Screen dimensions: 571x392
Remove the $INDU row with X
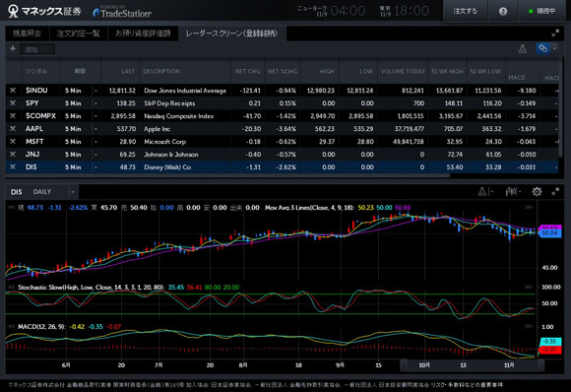click(x=13, y=91)
